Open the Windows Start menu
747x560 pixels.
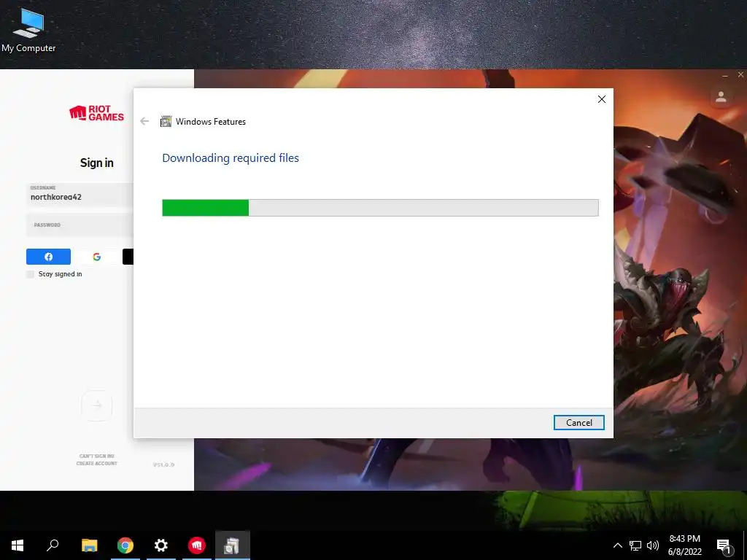click(x=18, y=545)
